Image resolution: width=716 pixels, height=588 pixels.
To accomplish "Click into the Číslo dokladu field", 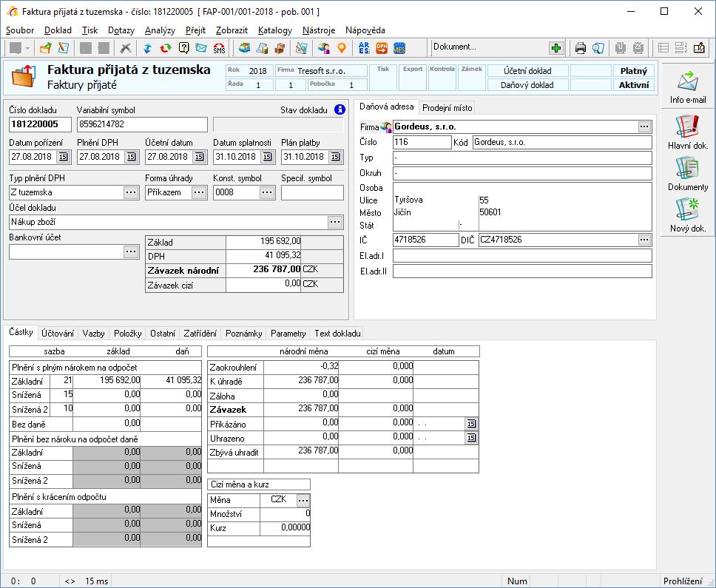I will (40, 124).
